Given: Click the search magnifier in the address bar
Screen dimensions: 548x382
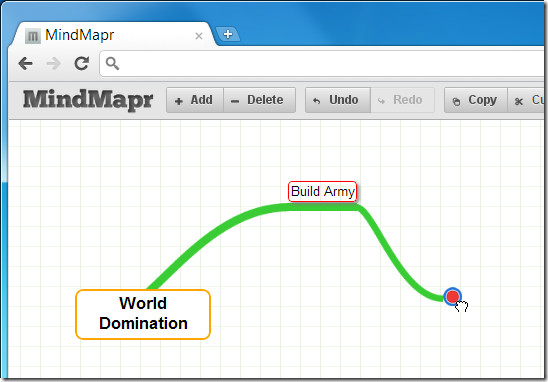Looking at the screenshot, I should (112, 64).
